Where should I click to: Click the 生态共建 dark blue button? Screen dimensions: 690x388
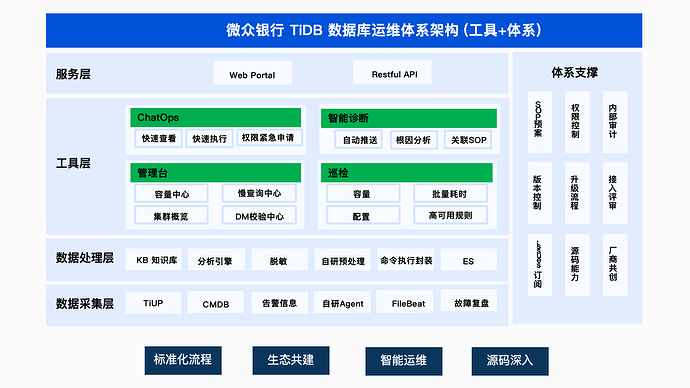point(291,360)
